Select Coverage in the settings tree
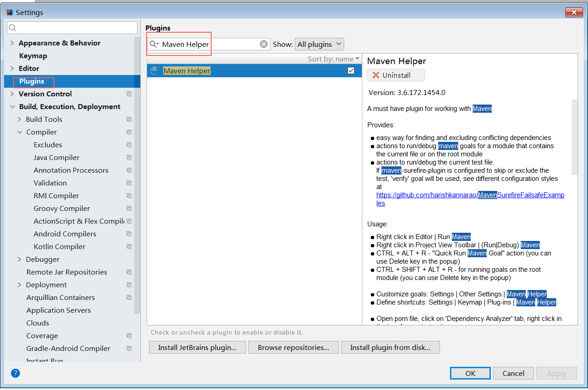 42,335
